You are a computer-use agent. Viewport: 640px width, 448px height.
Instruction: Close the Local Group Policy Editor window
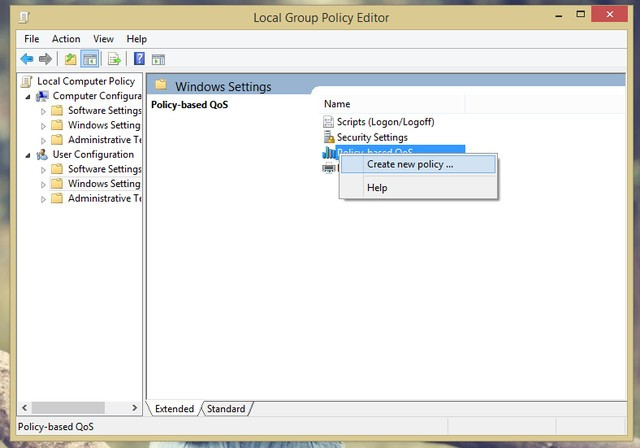coord(609,14)
